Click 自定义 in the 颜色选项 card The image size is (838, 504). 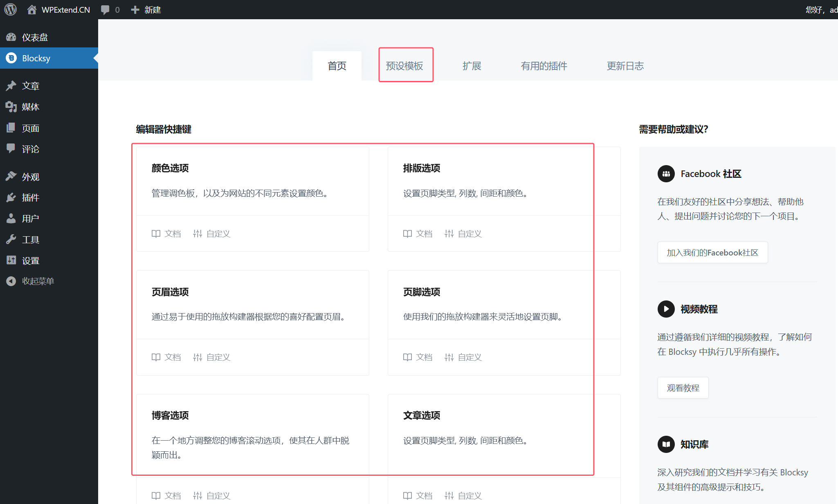tap(212, 234)
